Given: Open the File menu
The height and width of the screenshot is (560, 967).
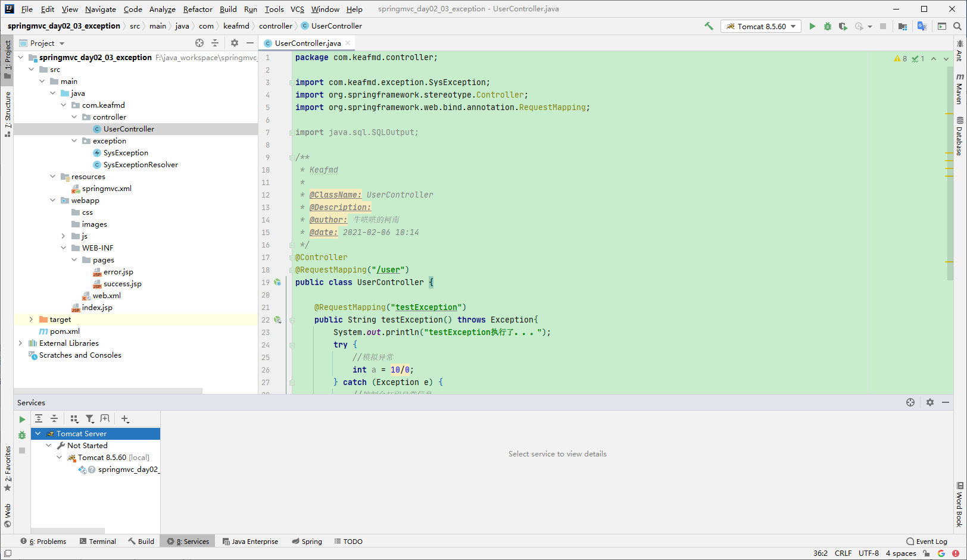Looking at the screenshot, I should click(27, 9).
